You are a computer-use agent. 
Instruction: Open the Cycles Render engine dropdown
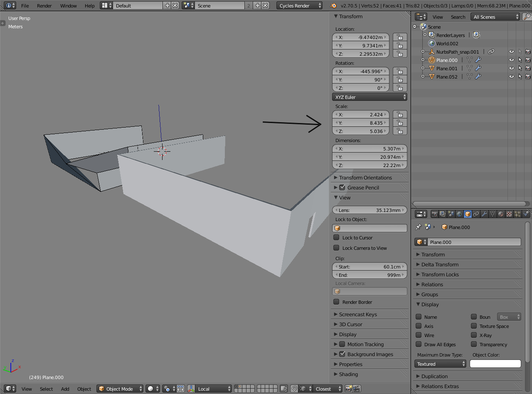click(300, 5)
